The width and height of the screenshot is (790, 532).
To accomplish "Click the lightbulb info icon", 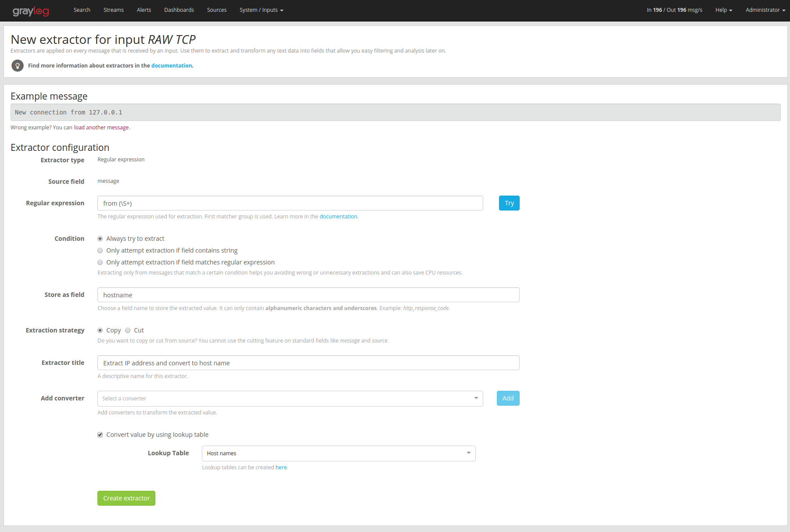I will click(18, 66).
